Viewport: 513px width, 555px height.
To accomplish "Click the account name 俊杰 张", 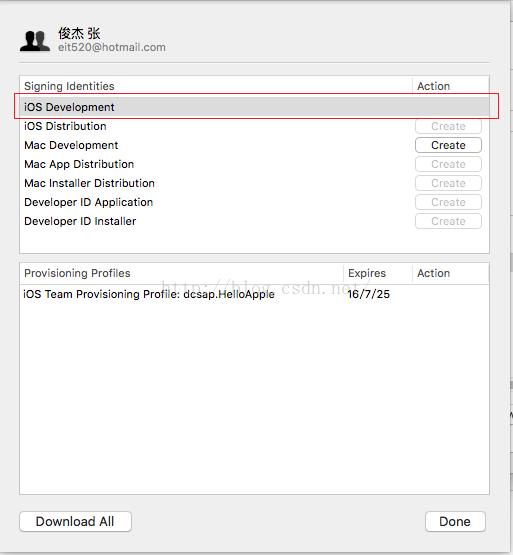I will click(x=79, y=34).
